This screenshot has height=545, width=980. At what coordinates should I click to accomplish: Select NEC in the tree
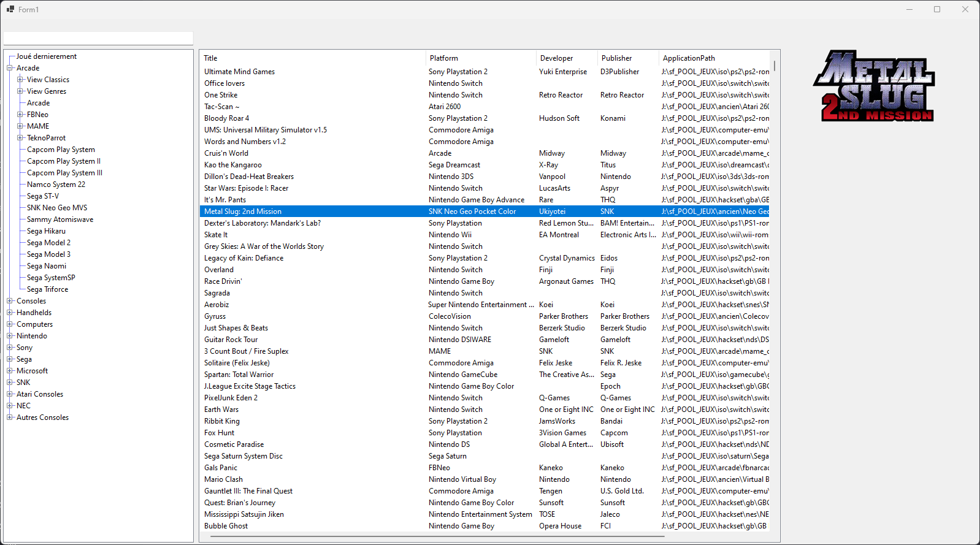[23, 406]
